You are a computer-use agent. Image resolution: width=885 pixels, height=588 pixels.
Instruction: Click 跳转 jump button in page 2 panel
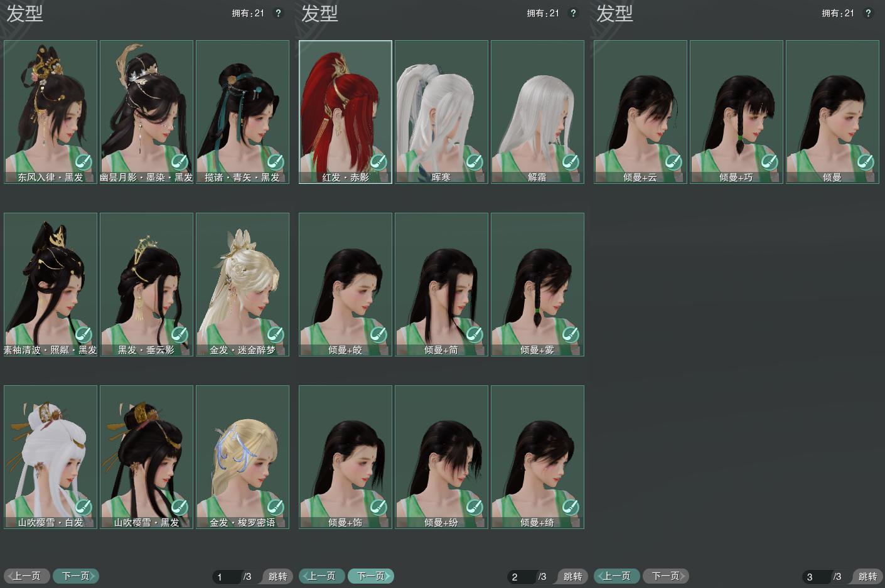572,577
